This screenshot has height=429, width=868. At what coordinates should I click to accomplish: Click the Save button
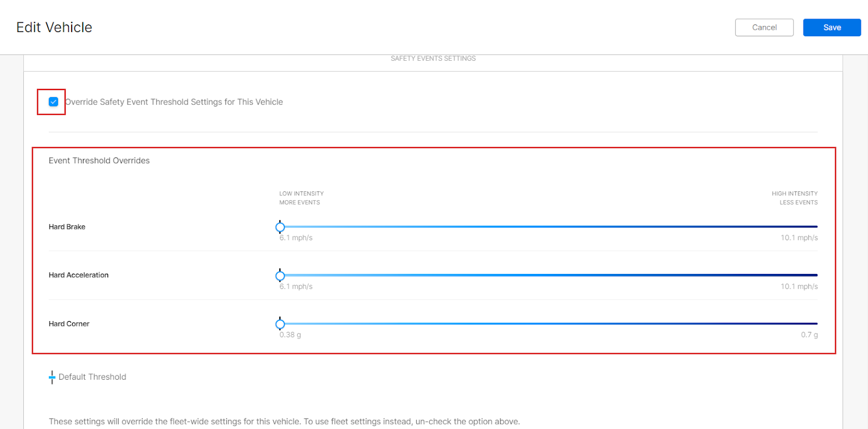pos(832,28)
